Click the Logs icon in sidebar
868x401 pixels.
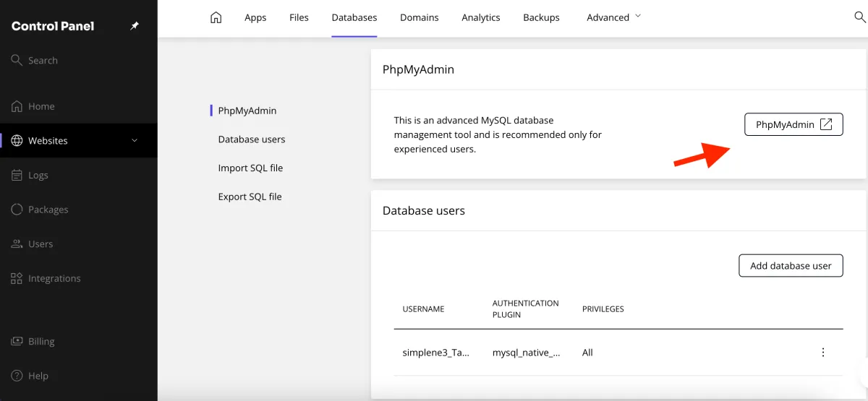coord(17,175)
